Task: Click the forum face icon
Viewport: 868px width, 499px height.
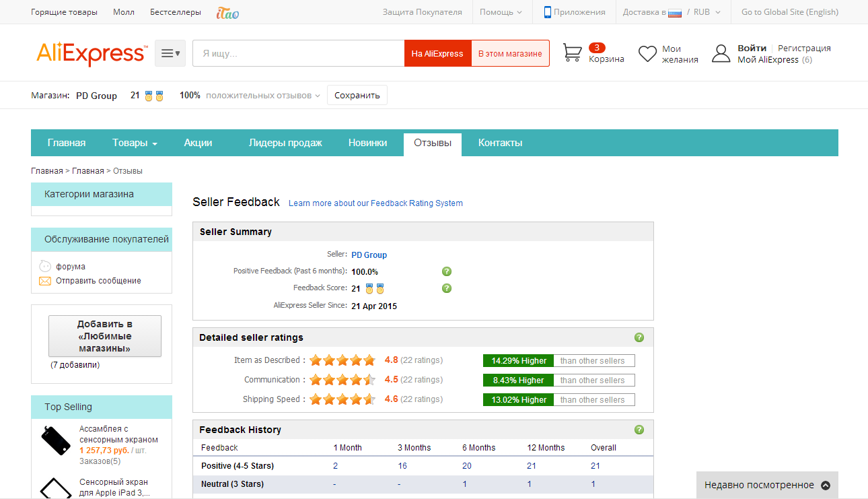Action: pos(45,266)
